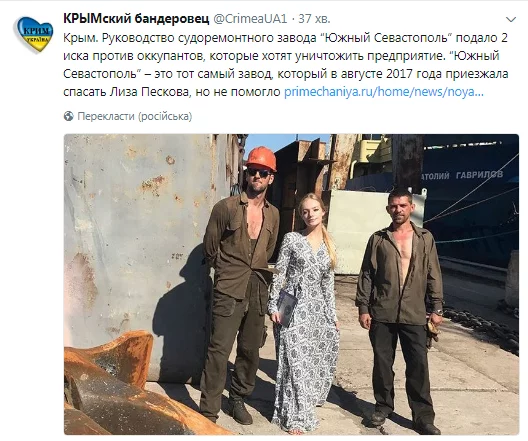
Task: Click the orange hard hat in the photo
Action: [x=261, y=158]
